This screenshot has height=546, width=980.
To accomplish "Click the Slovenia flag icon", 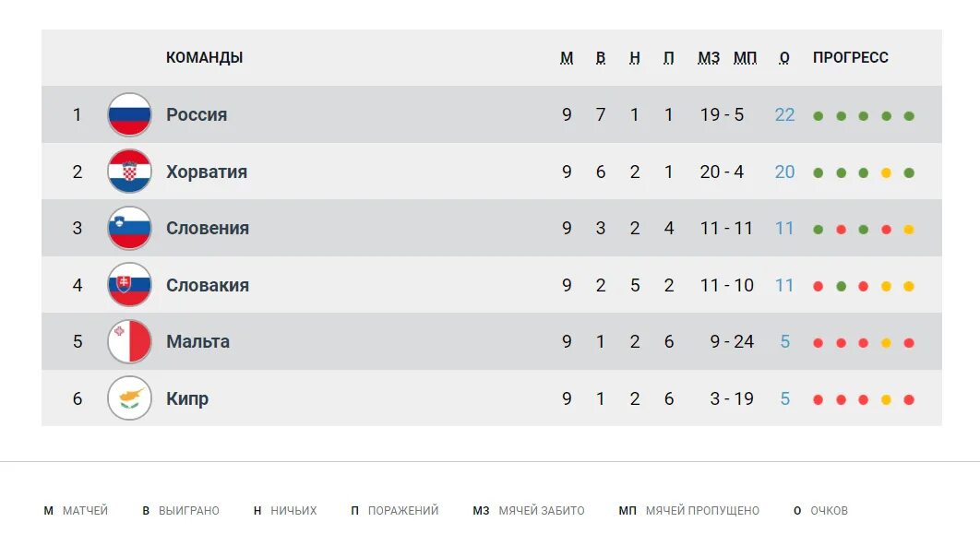I will tap(129, 228).
